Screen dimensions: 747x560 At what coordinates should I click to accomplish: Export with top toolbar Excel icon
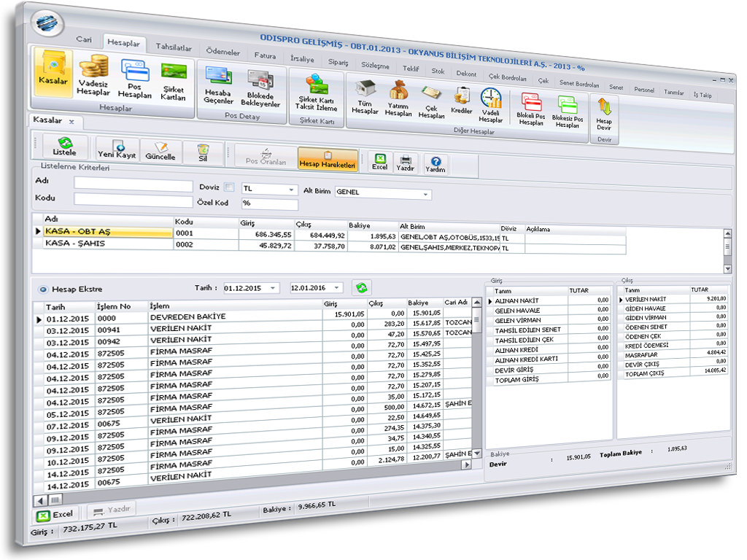(x=379, y=161)
